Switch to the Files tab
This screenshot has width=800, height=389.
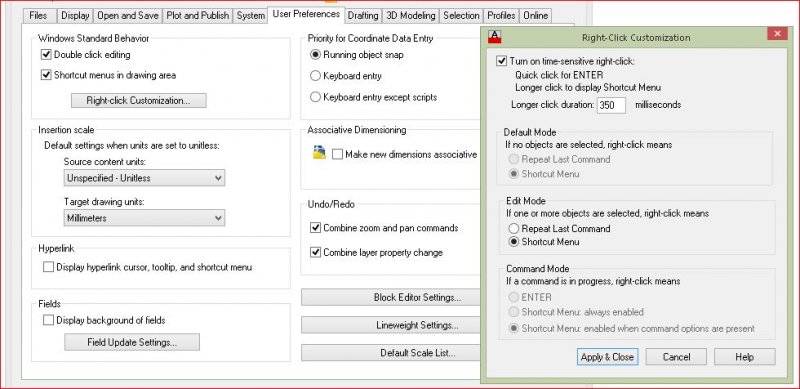(38, 15)
